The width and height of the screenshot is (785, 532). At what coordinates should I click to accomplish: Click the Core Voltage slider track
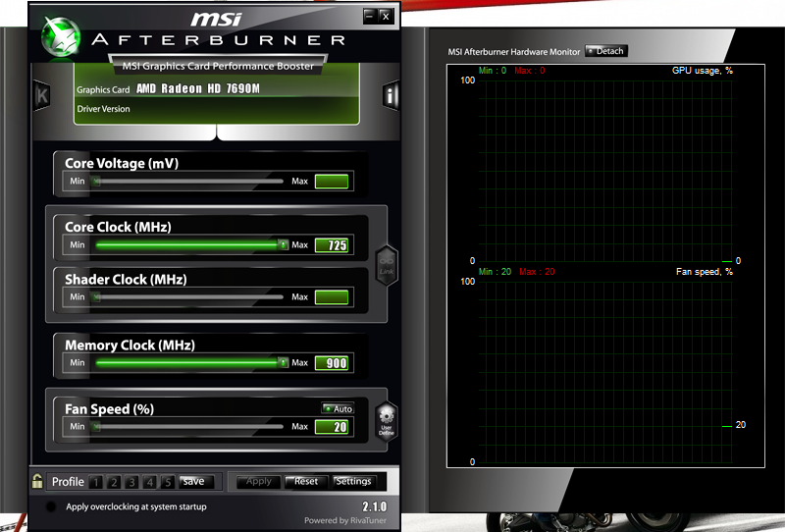(189, 182)
